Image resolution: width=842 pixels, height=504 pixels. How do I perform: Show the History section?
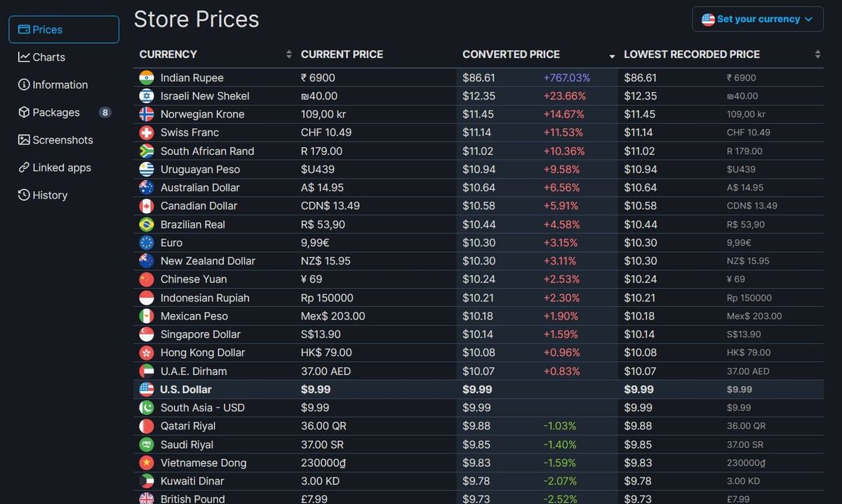[50, 196]
